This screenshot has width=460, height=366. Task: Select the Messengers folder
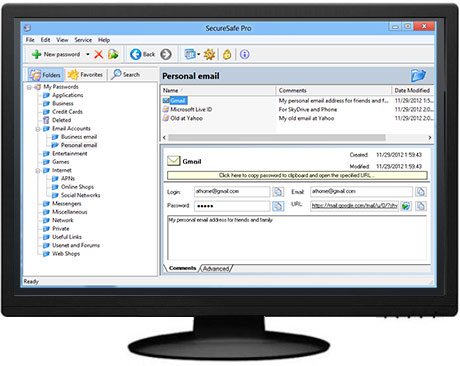pos(67,204)
